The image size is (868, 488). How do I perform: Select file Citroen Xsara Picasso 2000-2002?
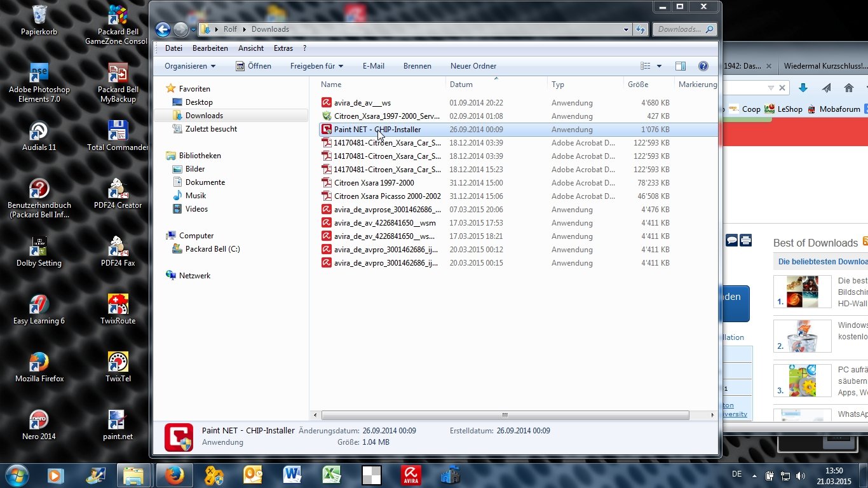(x=387, y=196)
